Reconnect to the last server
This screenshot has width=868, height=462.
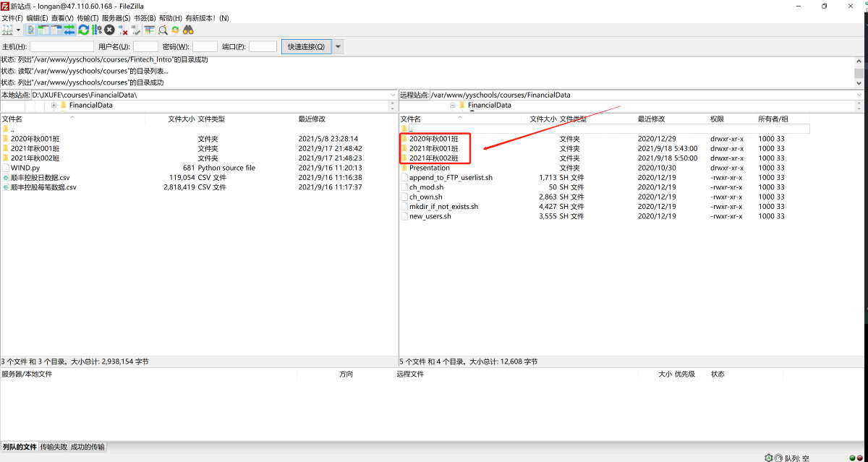[135, 30]
